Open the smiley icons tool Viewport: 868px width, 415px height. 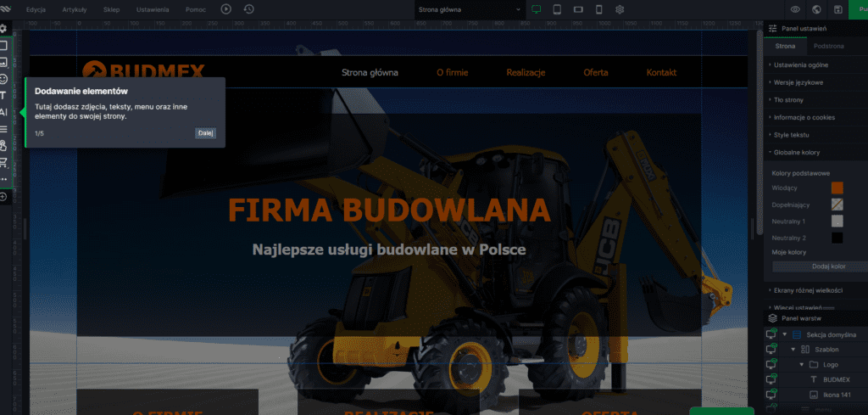point(3,79)
